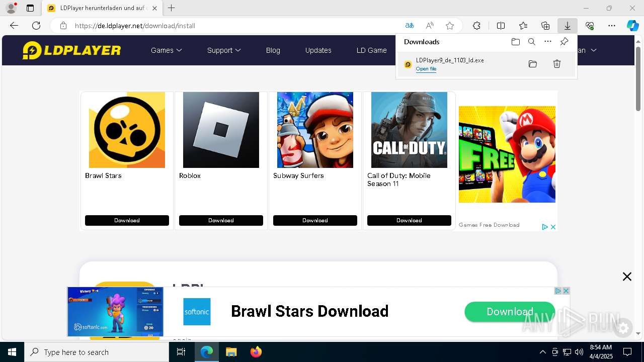Open More options in Downloads panel
The width and height of the screenshot is (644, 362).
(548, 42)
